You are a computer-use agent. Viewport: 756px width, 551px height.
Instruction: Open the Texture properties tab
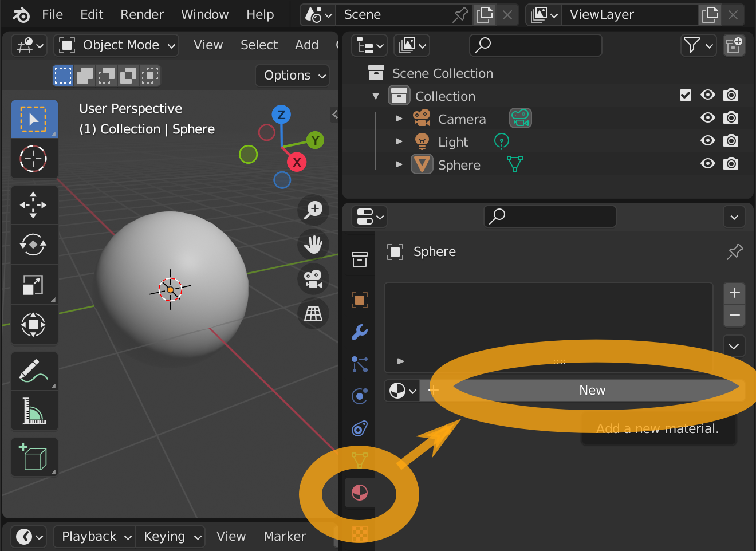(360, 533)
